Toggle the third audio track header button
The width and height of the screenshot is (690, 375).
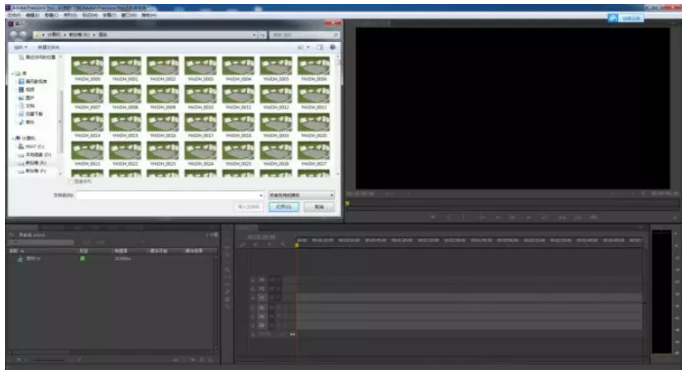click(262, 325)
